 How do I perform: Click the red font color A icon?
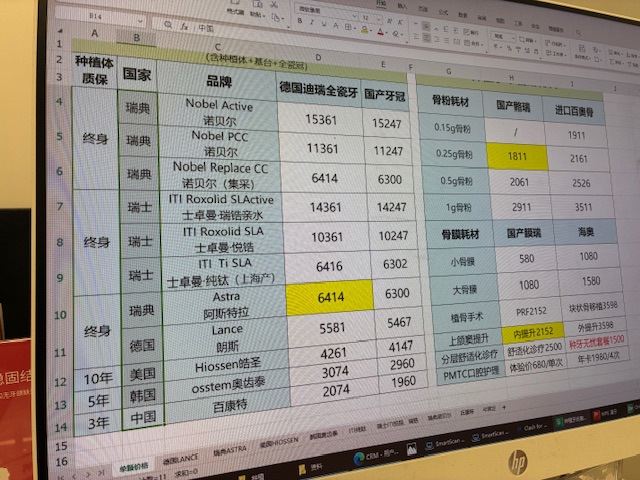380,32
